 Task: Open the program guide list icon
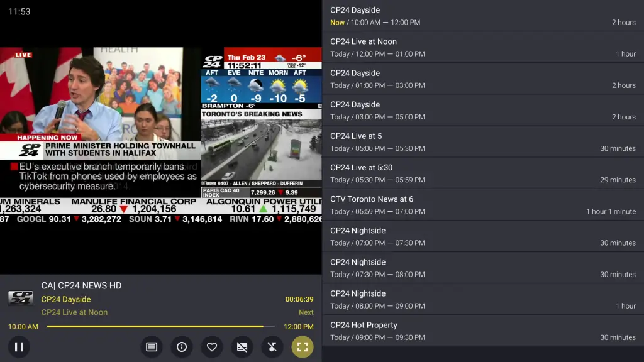click(152, 347)
